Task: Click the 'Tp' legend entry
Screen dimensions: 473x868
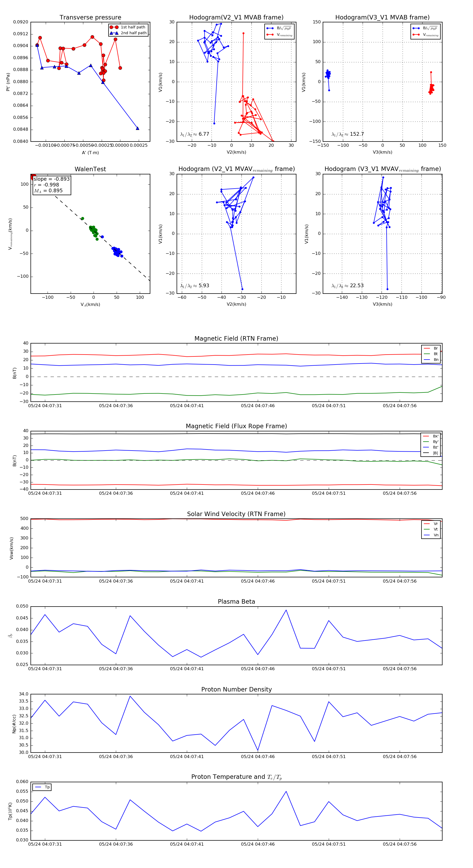Action: pos(42,787)
